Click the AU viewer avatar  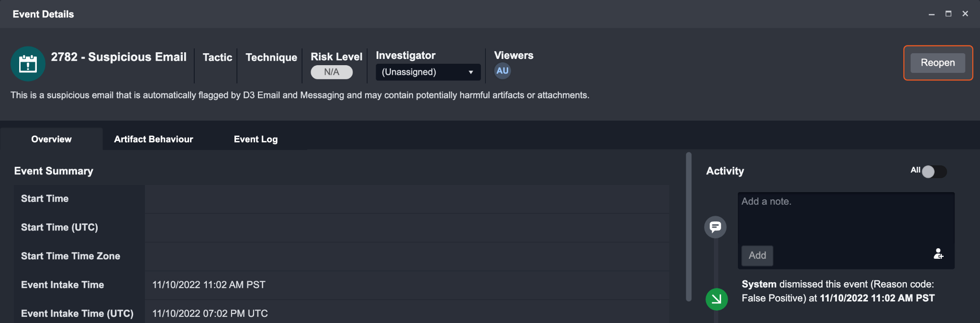point(502,71)
